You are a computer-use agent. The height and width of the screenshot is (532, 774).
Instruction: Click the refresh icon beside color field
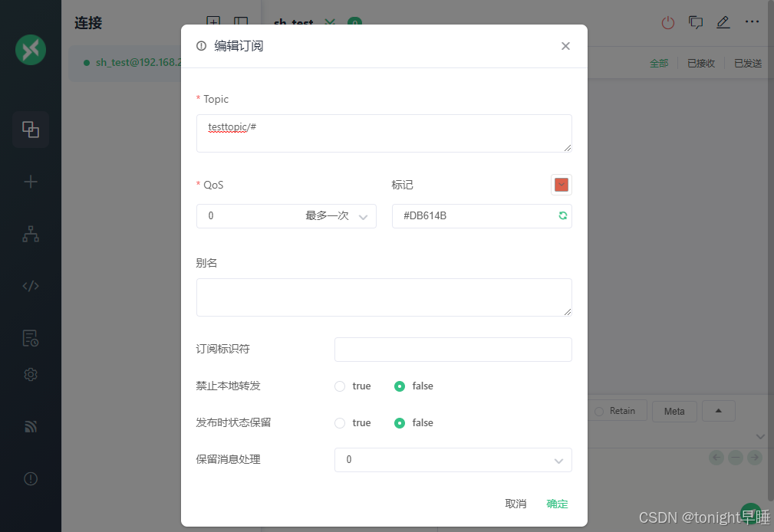click(x=563, y=215)
